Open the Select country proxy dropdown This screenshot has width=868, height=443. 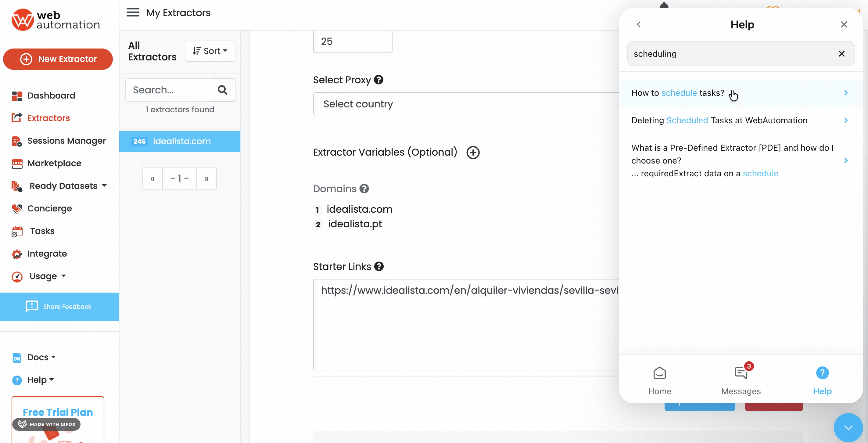(x=465, y=104)
